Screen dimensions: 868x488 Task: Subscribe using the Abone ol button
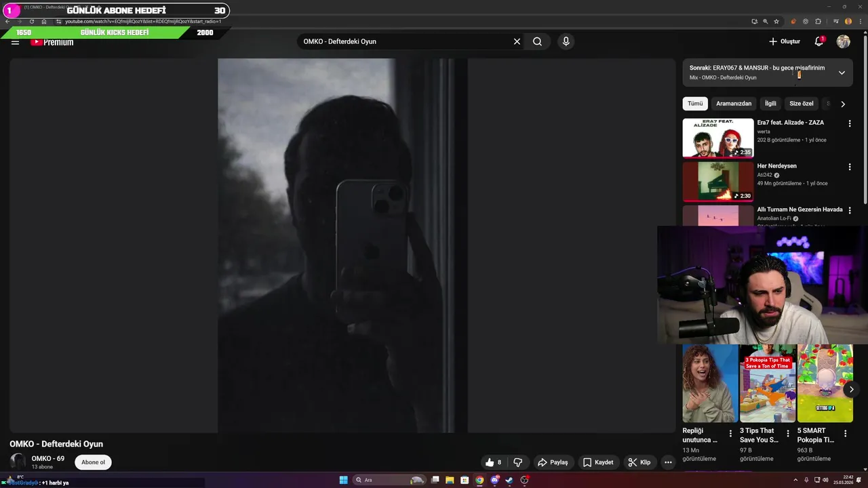pyautogui.click(x=93, y=462)
